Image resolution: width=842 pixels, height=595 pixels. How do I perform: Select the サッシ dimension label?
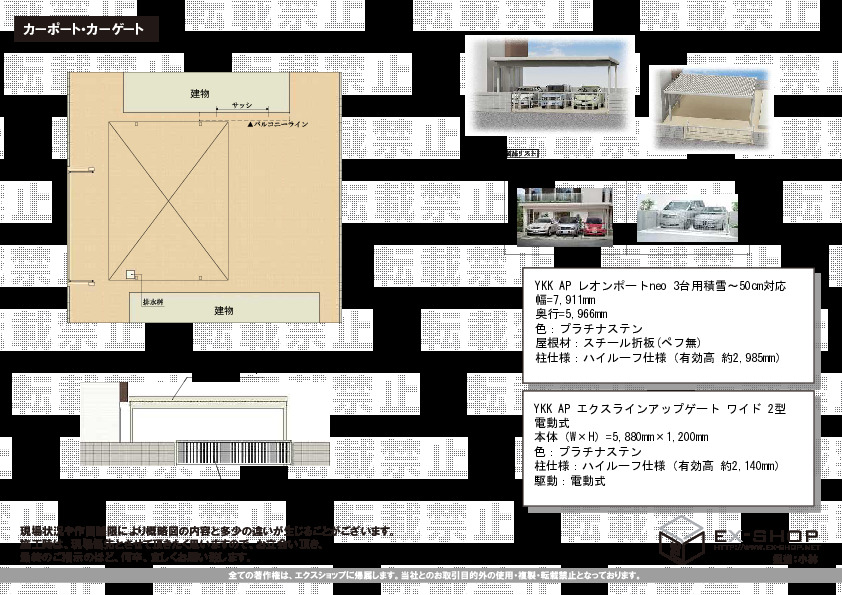(242, 105)
